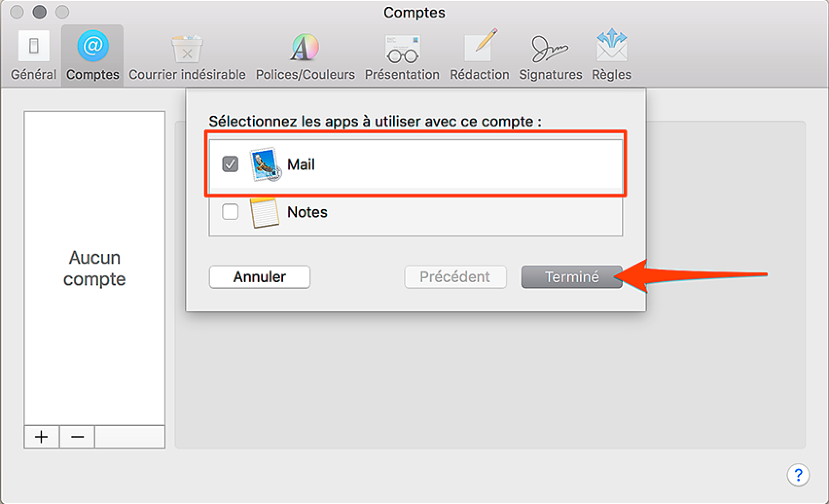Enable the Notes app checkbox
Viewport: 829px width, 504px height.
tap(230, 212)
